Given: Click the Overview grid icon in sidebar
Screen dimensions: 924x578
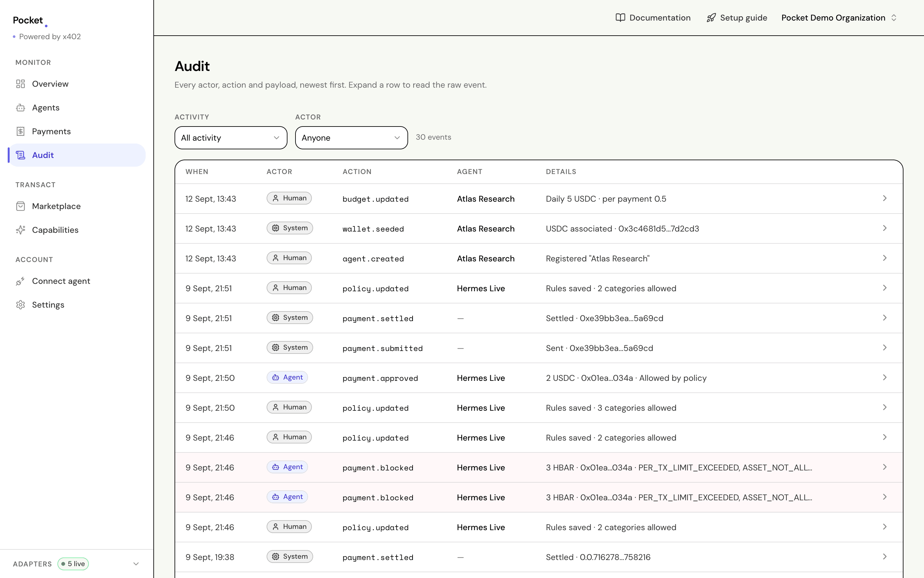Looking at the screenshot, I should [x=21, y=84].
